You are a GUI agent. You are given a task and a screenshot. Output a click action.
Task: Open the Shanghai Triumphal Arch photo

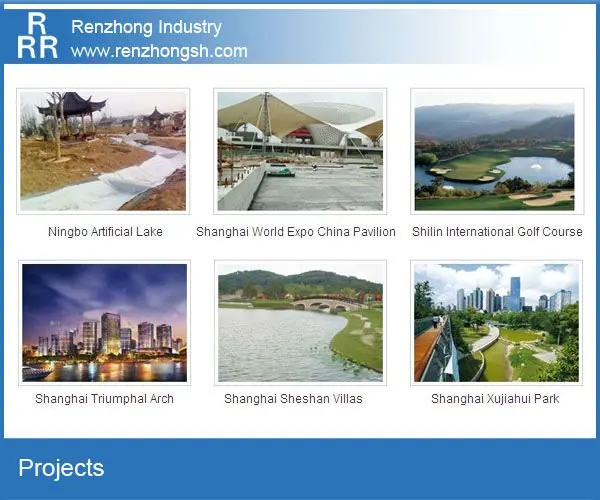tap(104, 322)
